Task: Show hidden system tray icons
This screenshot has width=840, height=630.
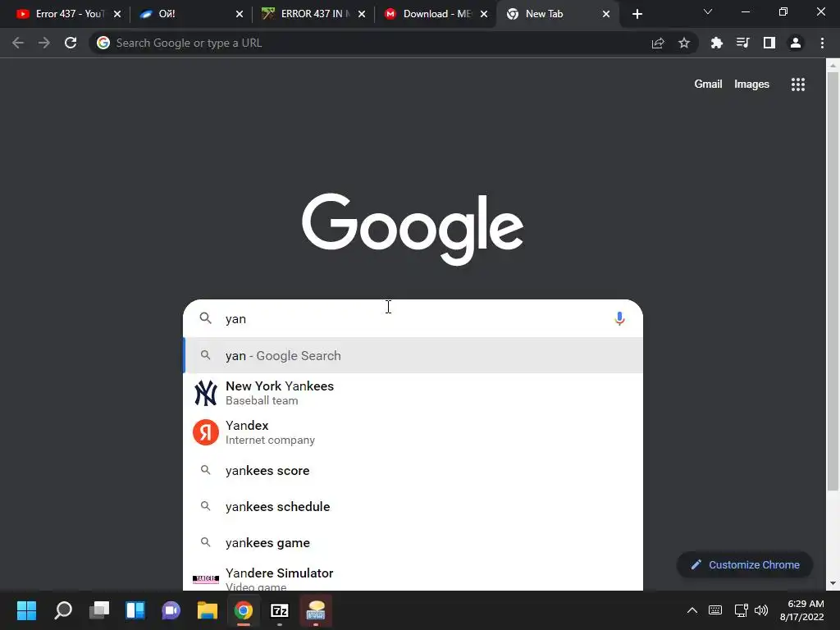Action: (x=692, y=610)
